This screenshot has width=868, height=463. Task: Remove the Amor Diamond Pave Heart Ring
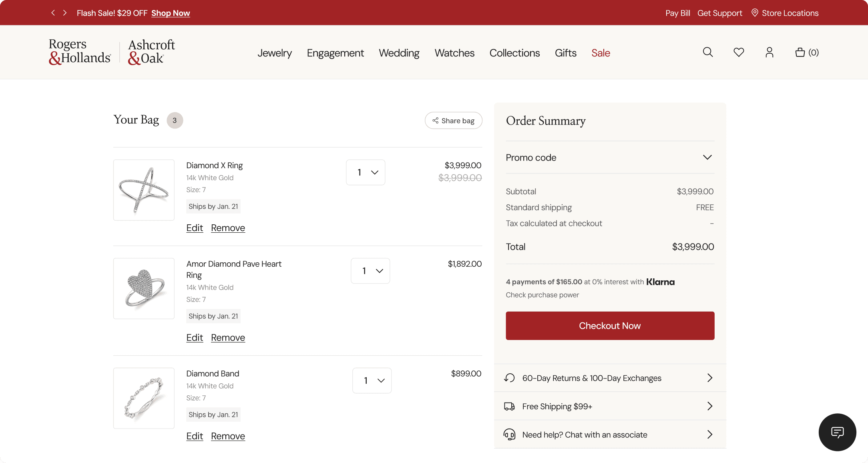(x=228, y=338)
